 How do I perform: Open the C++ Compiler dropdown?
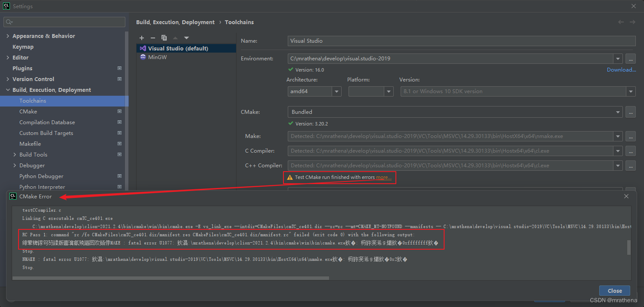[x=618, y=166]
